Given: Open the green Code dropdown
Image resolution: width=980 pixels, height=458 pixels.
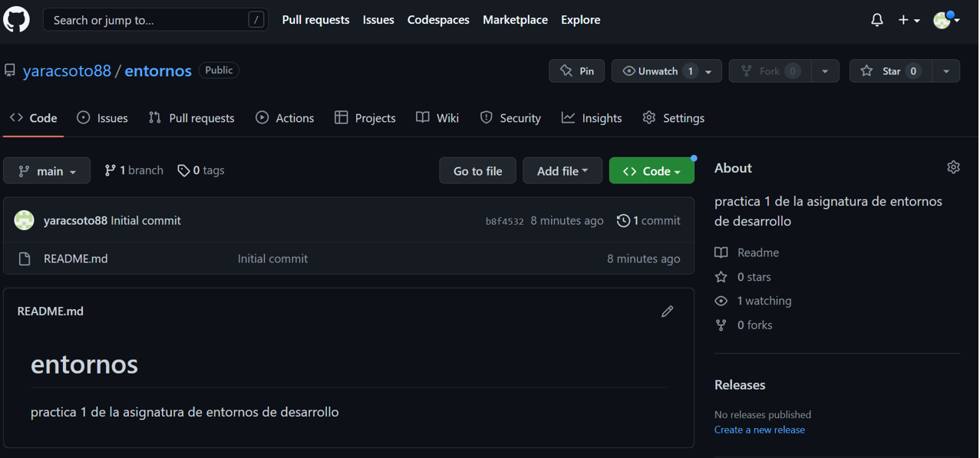Looking at the screenshot, I should [x=652, y=170].
